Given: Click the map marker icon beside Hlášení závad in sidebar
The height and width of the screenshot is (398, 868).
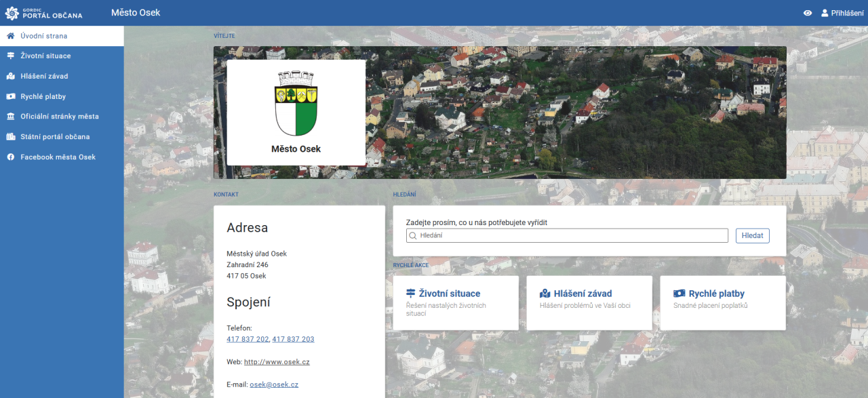Looking at the screenshot, I should pos(11,77).
